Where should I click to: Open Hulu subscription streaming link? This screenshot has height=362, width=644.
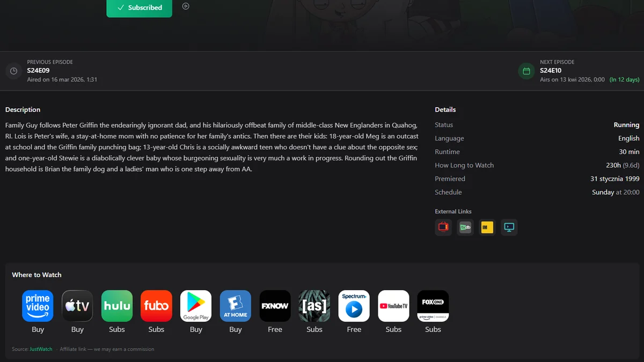[117, 306]
